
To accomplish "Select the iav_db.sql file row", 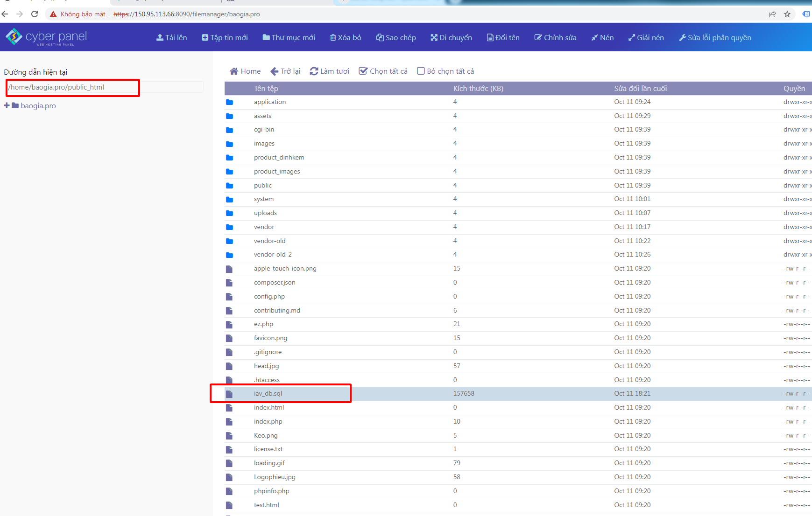I will (x=268, y=393).
